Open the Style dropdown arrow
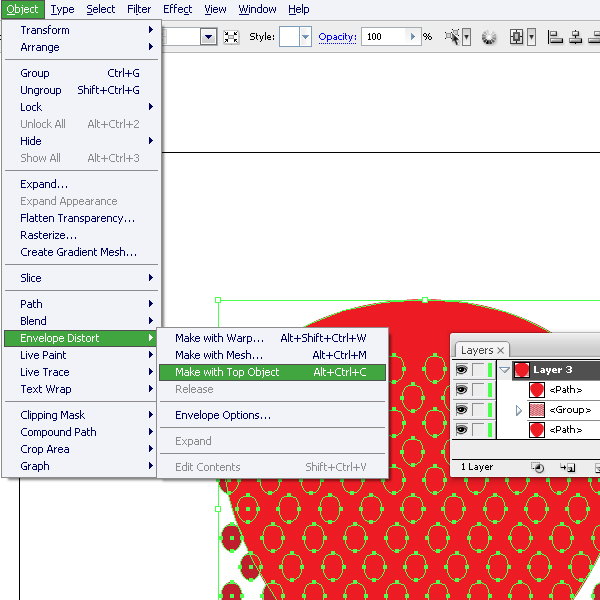Screen dimensions: 600x600 point(305,37)
